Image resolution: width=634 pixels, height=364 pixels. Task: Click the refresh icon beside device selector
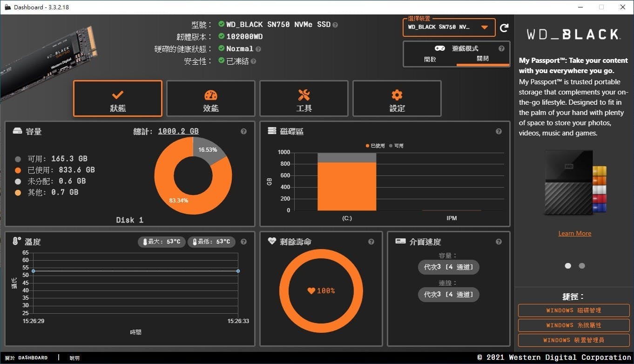point(504,28)
